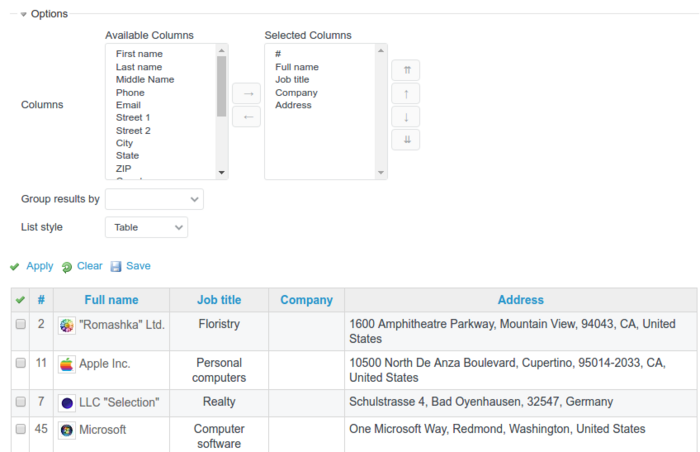Click the move-to-bottom double arrow button
The width and height of the screenshot is (700, 452).
pyautogui.click(x=405, y=139)
